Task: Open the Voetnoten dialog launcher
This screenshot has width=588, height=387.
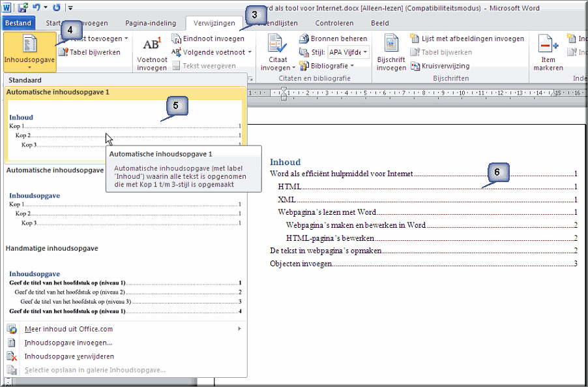Action: [250, 79]
